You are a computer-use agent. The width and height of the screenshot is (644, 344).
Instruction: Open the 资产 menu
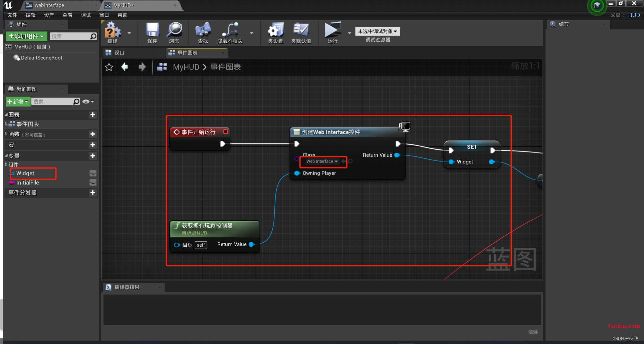coord(49,15)
